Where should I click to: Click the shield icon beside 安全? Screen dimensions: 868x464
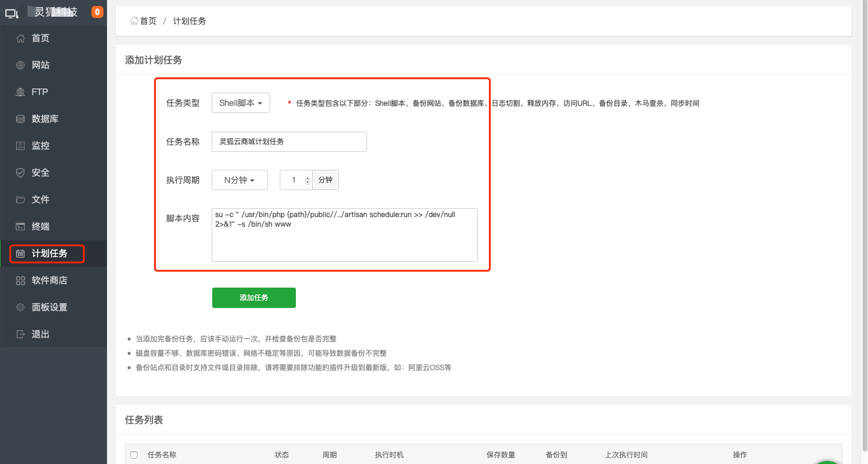20,173
